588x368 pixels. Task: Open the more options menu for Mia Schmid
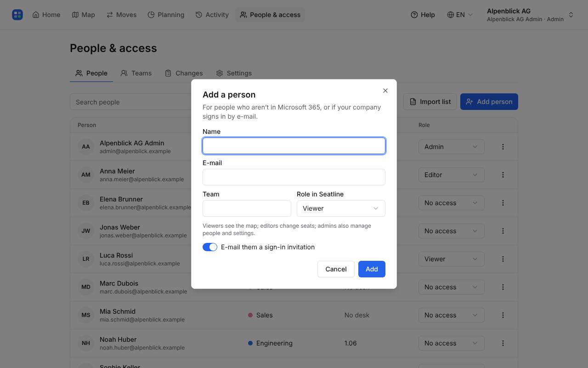(503, 315)
